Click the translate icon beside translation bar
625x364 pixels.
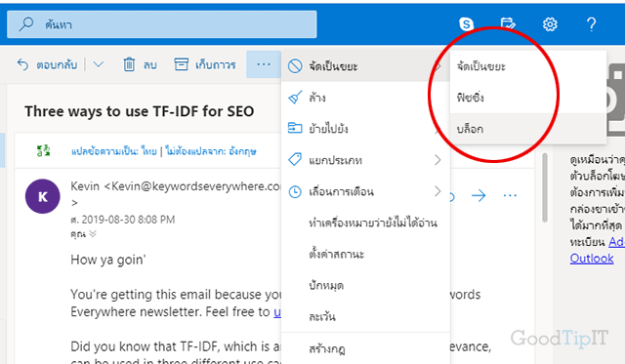point(43,151)
